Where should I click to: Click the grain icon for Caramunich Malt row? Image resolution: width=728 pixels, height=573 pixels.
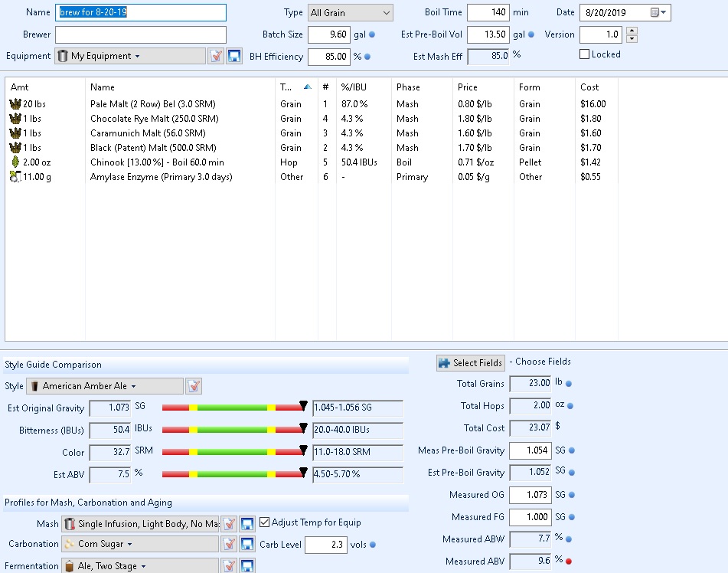pos(15,133)
